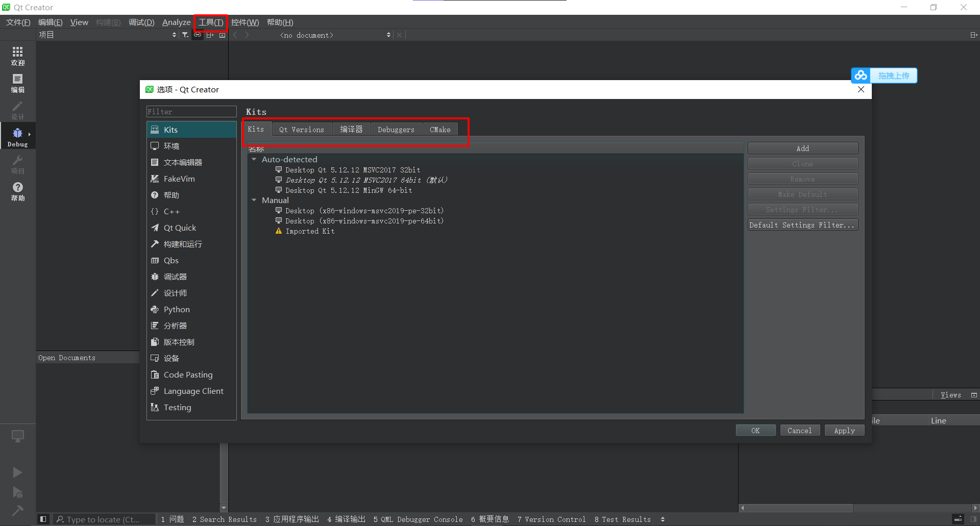Screen dimensions: 980x526
Task: Click the Start Debugging run icon
Action: point(17,492)
